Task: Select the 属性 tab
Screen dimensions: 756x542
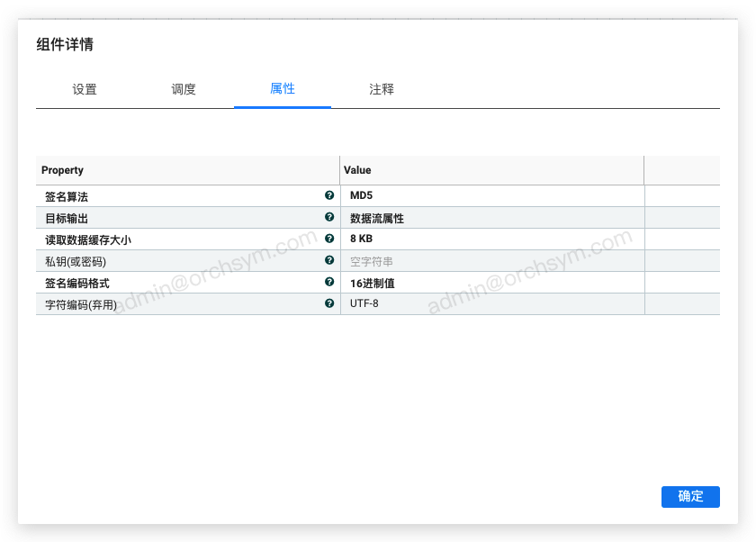Action: (x=283, y=89)
